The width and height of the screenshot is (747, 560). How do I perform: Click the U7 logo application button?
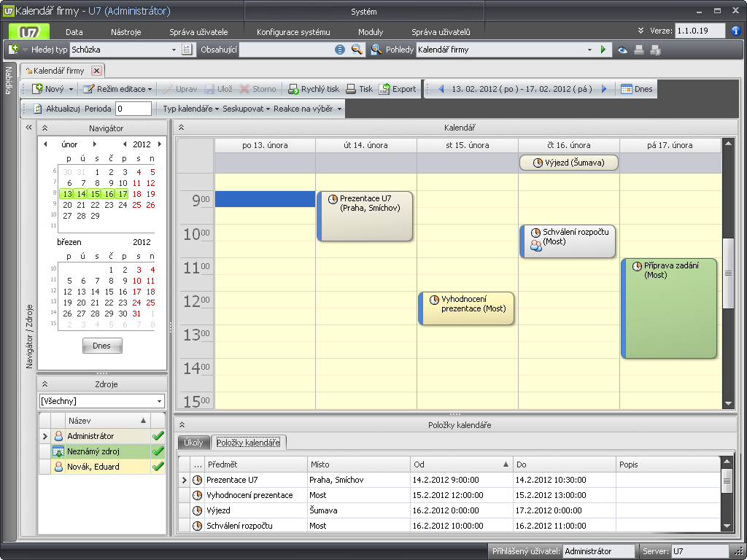tap(29, 32)
